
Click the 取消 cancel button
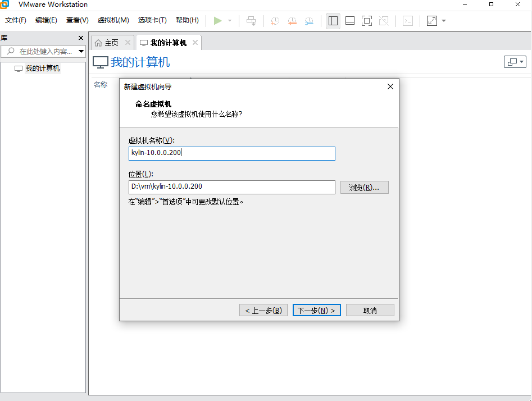370,310
